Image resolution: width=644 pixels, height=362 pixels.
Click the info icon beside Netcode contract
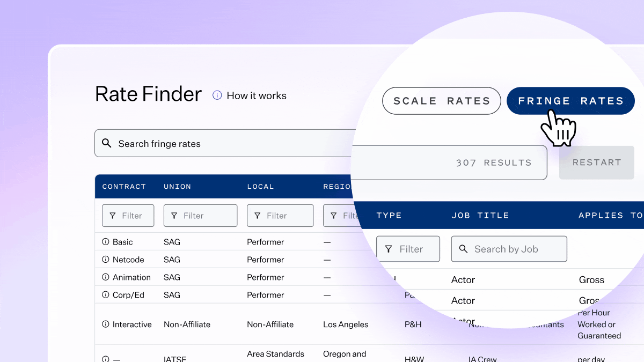coord(105,259)
